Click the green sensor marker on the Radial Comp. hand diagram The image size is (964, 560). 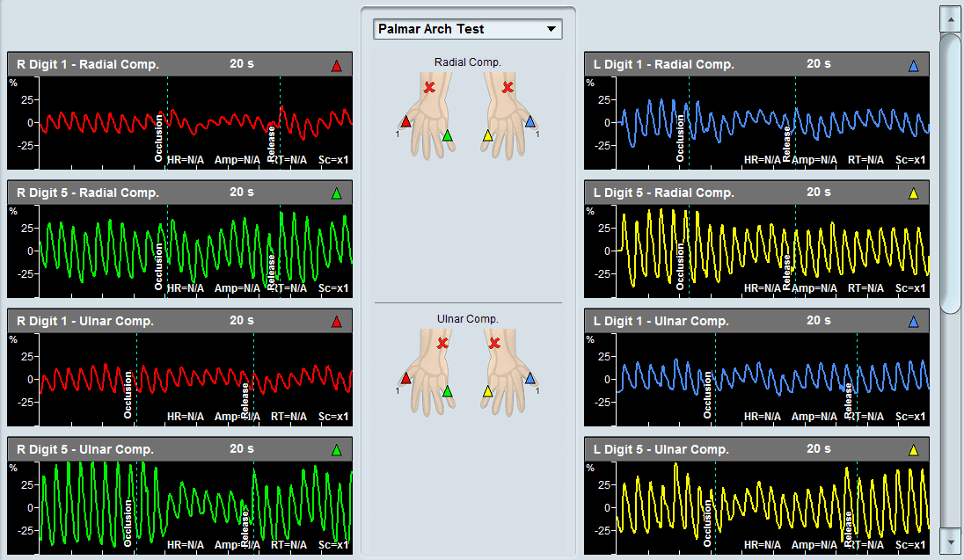(x=447, y=135)
